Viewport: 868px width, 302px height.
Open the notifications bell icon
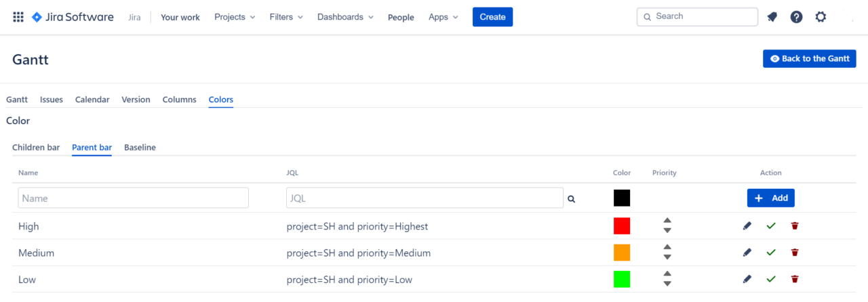click(772, 17)
